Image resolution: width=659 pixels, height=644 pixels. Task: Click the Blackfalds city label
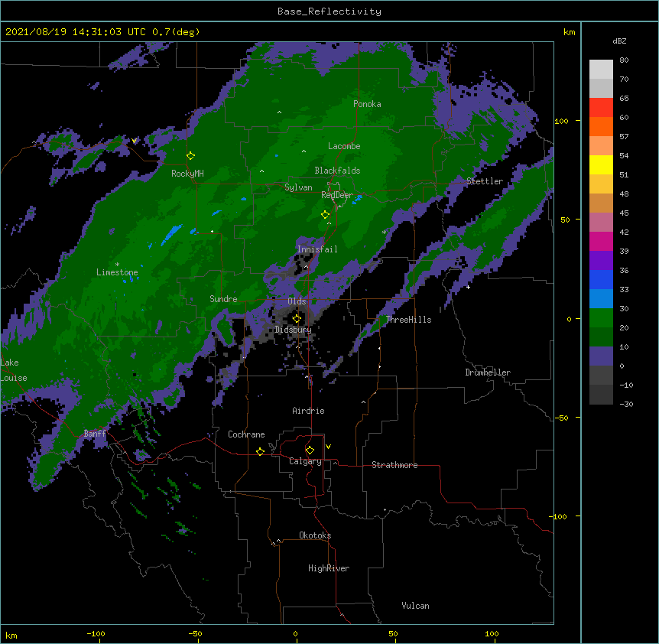[337, 171]
